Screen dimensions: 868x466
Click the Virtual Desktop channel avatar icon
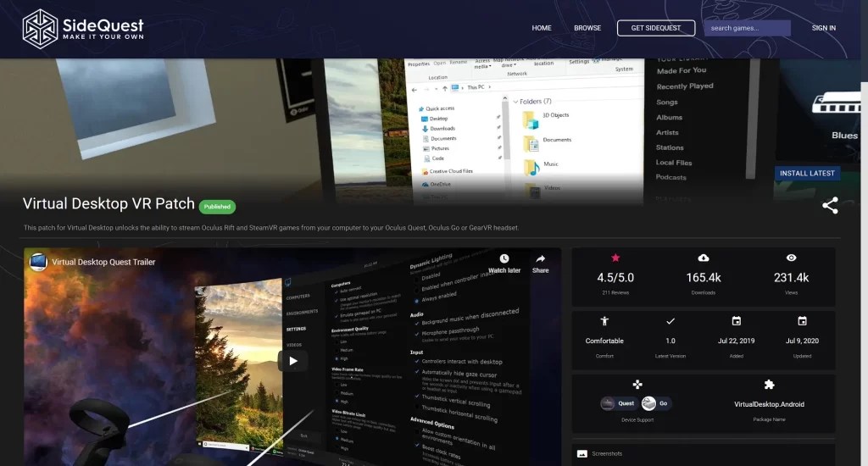click(38, 262)
